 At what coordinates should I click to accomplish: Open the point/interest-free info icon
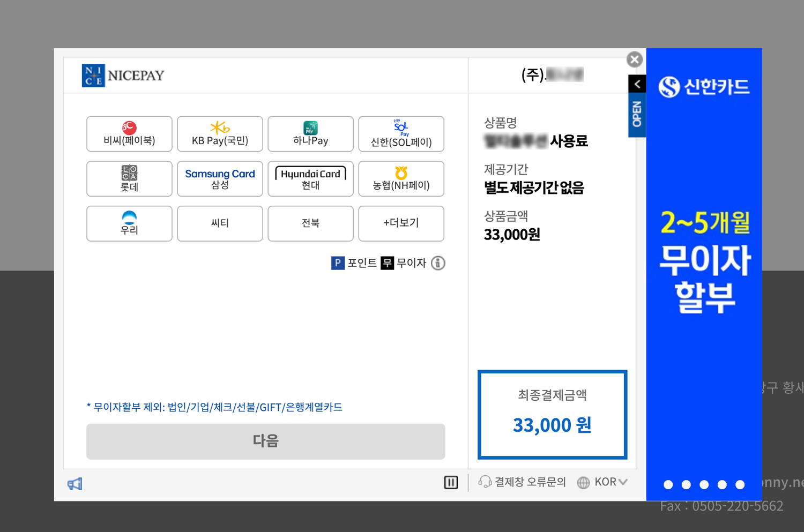click(438, 263)
